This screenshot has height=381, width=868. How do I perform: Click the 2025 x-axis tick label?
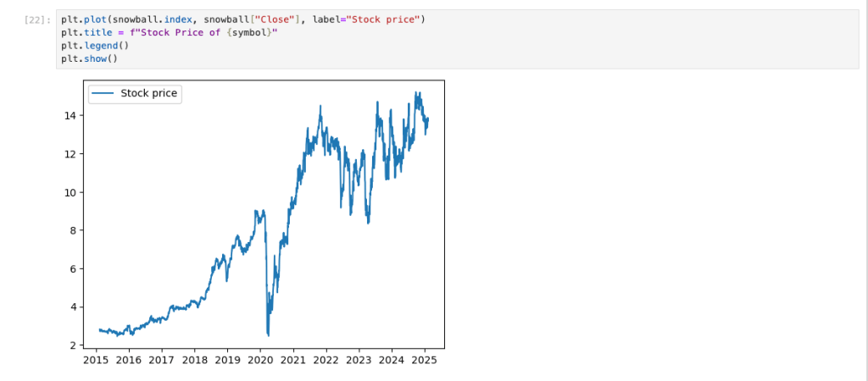pos(425,360)
